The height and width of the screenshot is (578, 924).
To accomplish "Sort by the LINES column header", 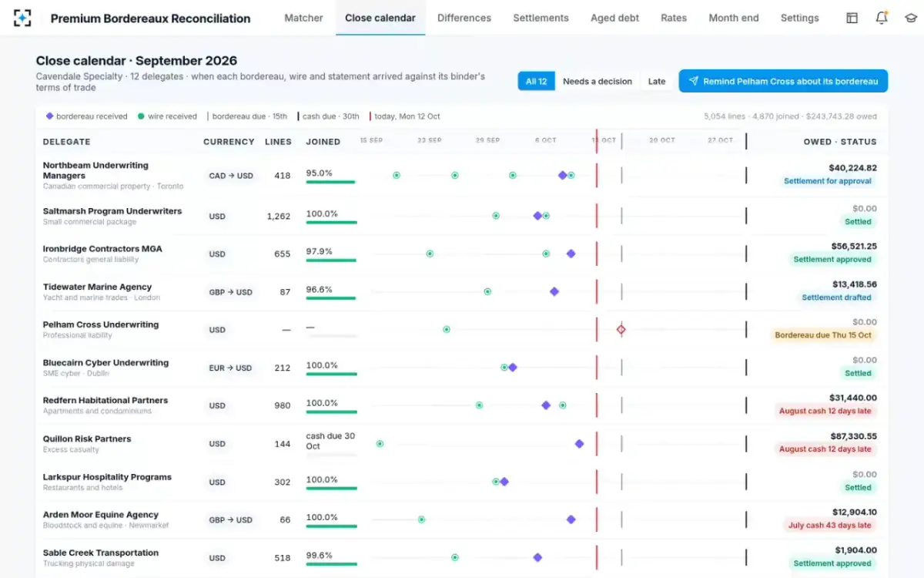I will click(x=278, y=142).
